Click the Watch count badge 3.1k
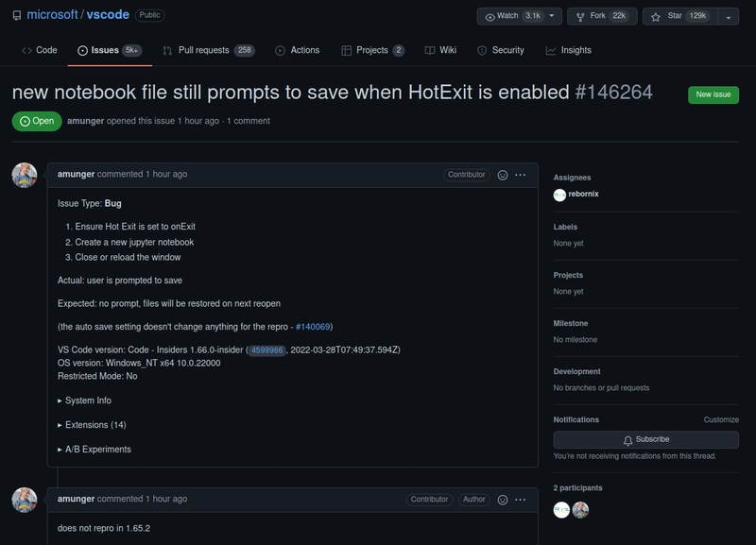 coord(533,16)
